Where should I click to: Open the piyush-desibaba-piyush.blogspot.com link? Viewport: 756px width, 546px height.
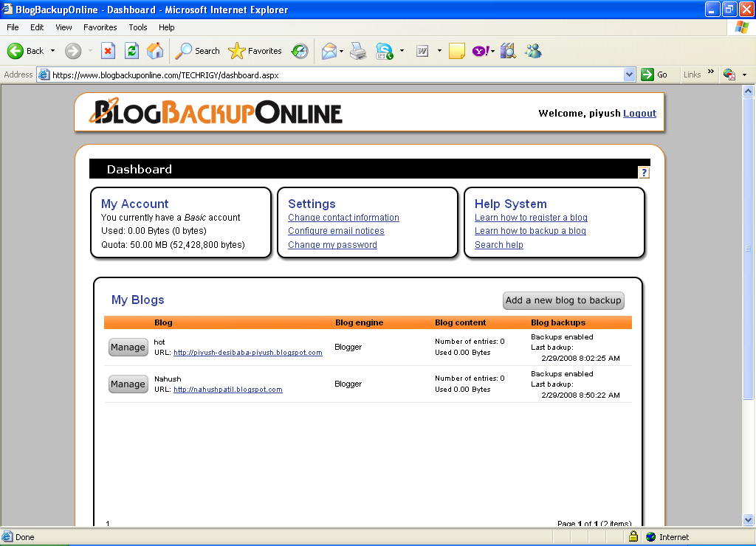248,352
